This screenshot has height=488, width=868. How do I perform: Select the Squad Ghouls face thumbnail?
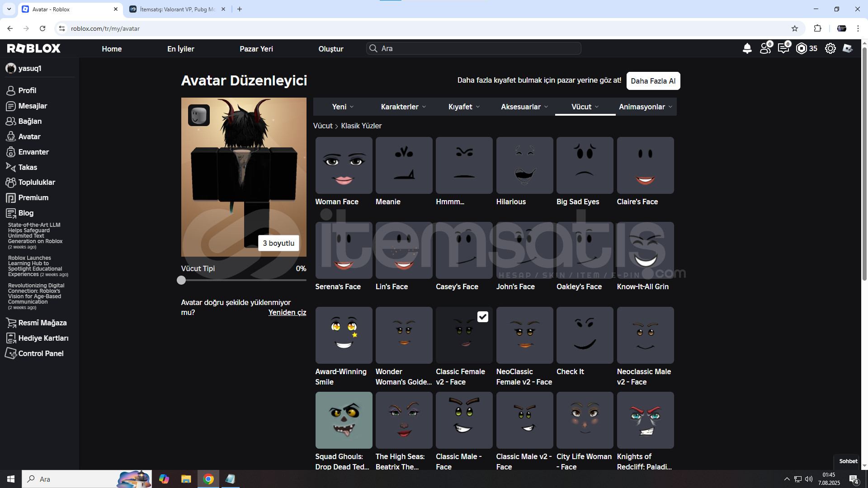(x=344, y=420)
